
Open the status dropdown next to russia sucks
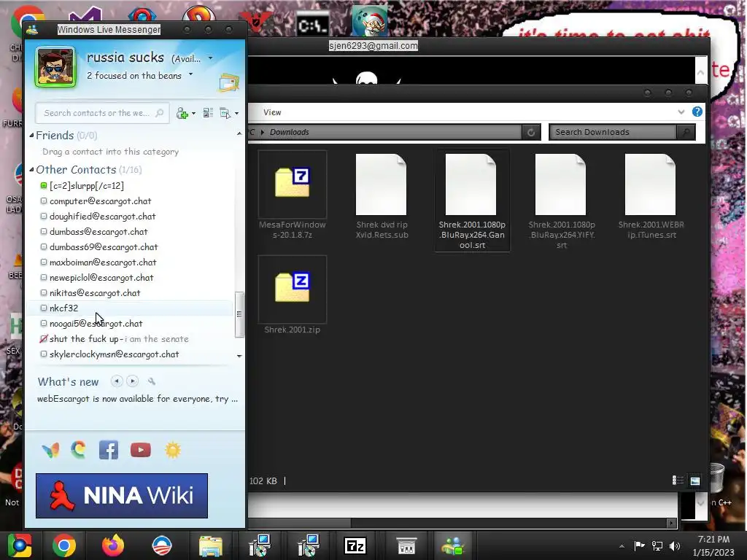pos(211,58)
